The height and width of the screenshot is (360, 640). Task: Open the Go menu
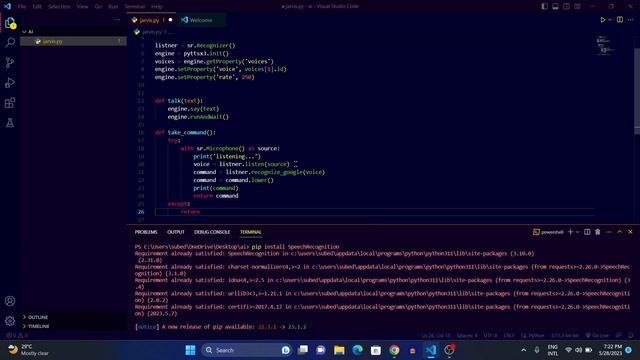point(98,7)
